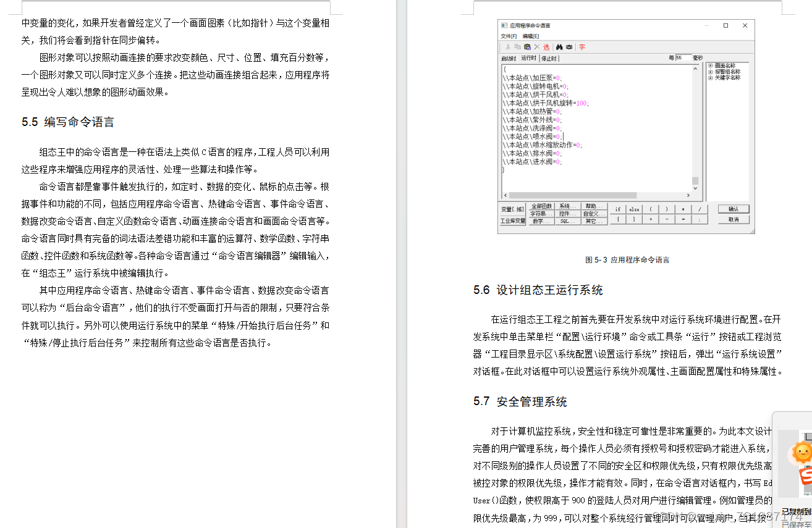Click the Delete X icon in the toolbar
Image resolution: width=812 pixels, height=528 pixels.
coord(537,47)
